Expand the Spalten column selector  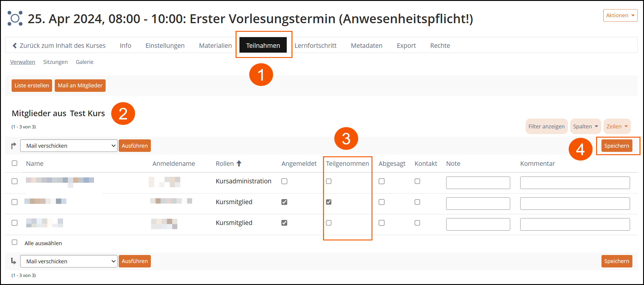point(585,127)
